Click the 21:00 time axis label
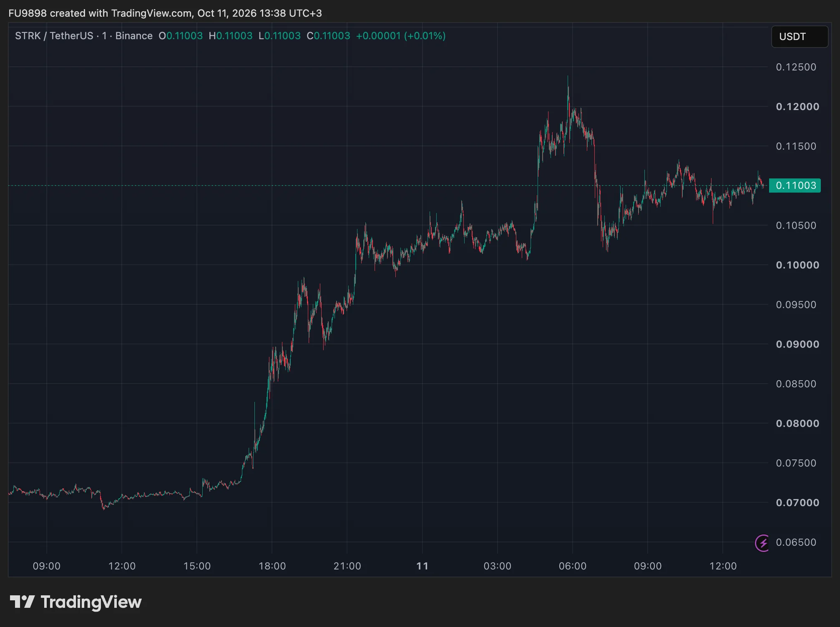This screenshot has height=627, width=840. [347, 566]
